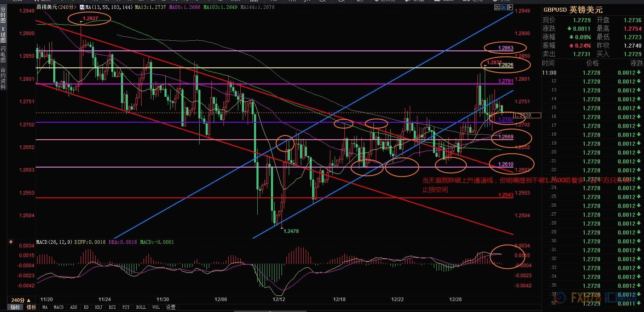Click the 最高 value 1.2754
This screenshot has width=644, height=312.
click(632, 29)
